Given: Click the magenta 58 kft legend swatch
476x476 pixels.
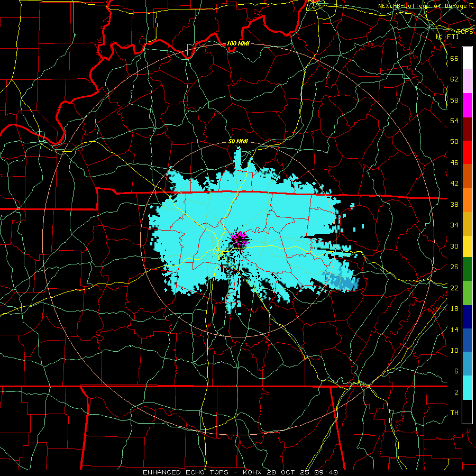Looking at the screenshot, I should 467,105.
